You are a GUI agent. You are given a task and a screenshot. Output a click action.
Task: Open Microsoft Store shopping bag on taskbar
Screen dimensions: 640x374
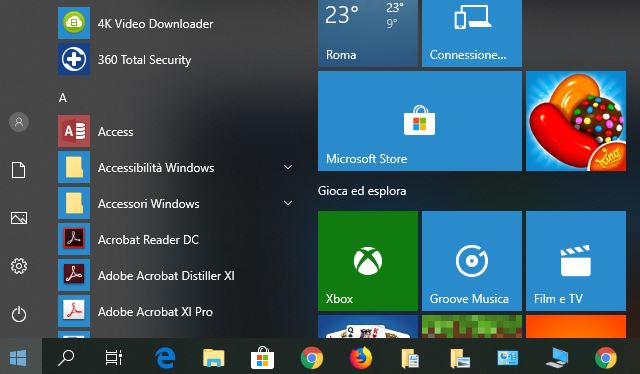(262, 358)
